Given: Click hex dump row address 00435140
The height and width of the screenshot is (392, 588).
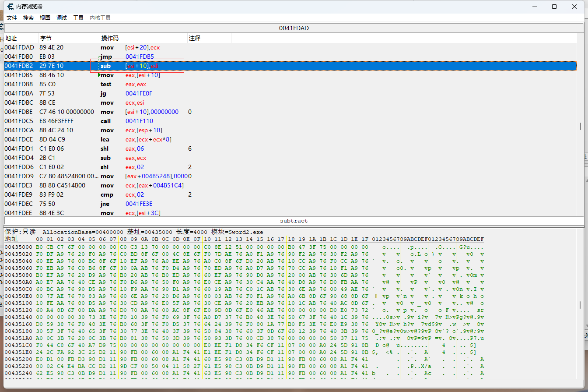Looking at the screenshot, I should [x=19, y=317].
